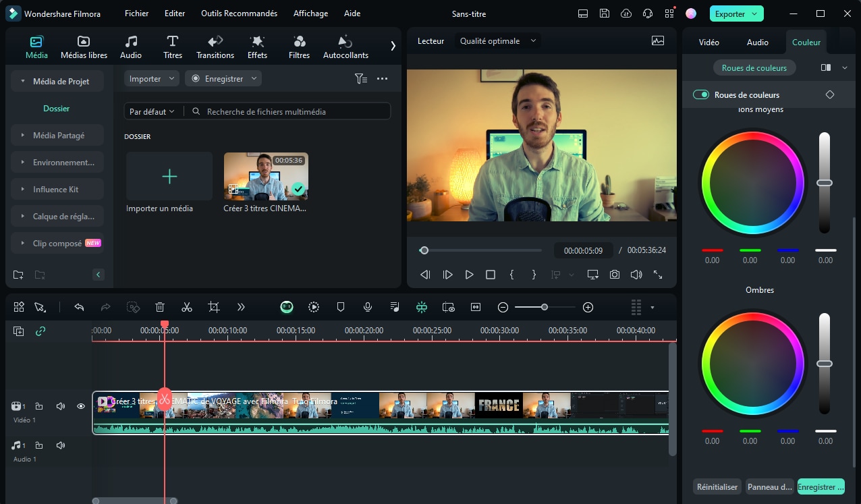Click the add keyframe diamond icon
This screenshot has height=504, width=861.
[830, 94]
